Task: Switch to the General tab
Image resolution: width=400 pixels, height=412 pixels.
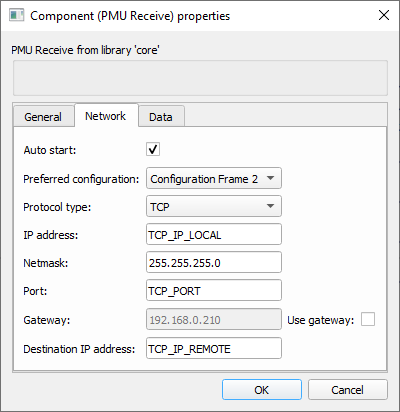Action: (43, 117)
